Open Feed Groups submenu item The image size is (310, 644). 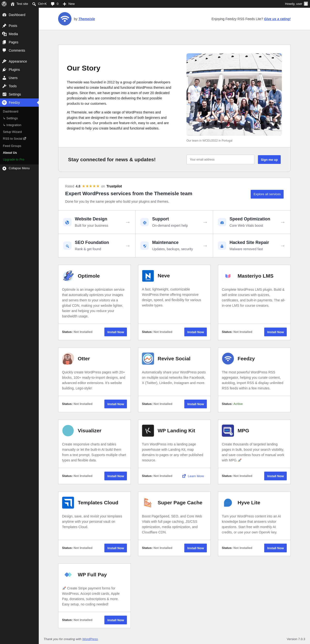19,146
